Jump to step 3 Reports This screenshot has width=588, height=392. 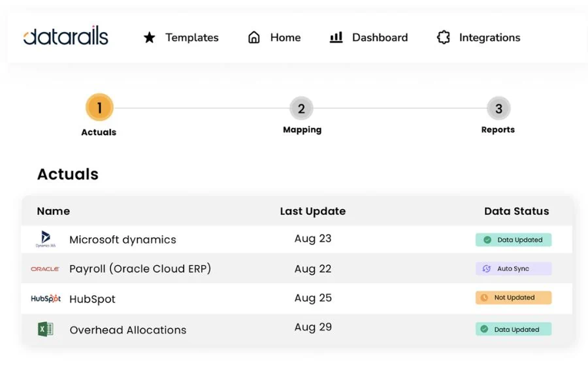click(498, 107)
